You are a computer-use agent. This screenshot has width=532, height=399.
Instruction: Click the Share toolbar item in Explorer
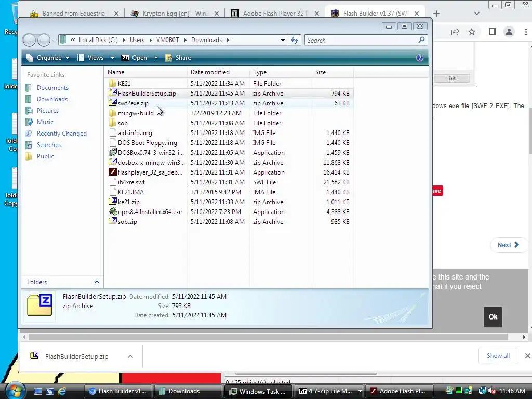tap(179, 58)
